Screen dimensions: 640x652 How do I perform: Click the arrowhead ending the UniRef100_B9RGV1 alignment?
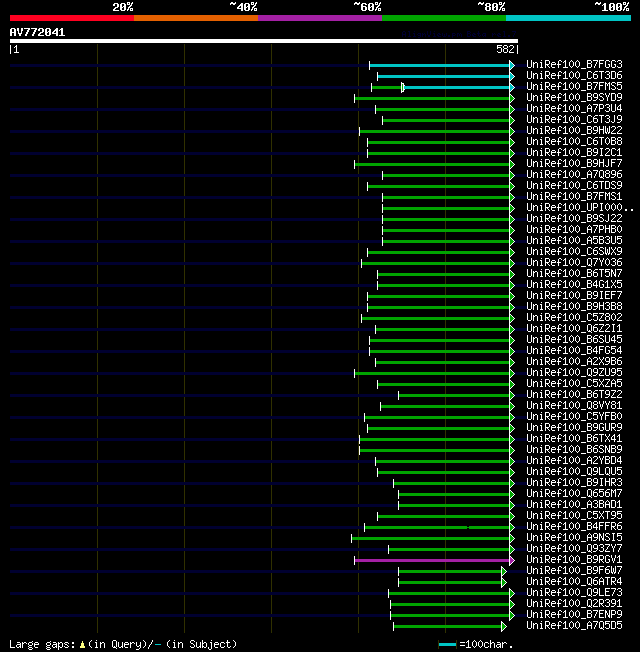tap(512, 561)
